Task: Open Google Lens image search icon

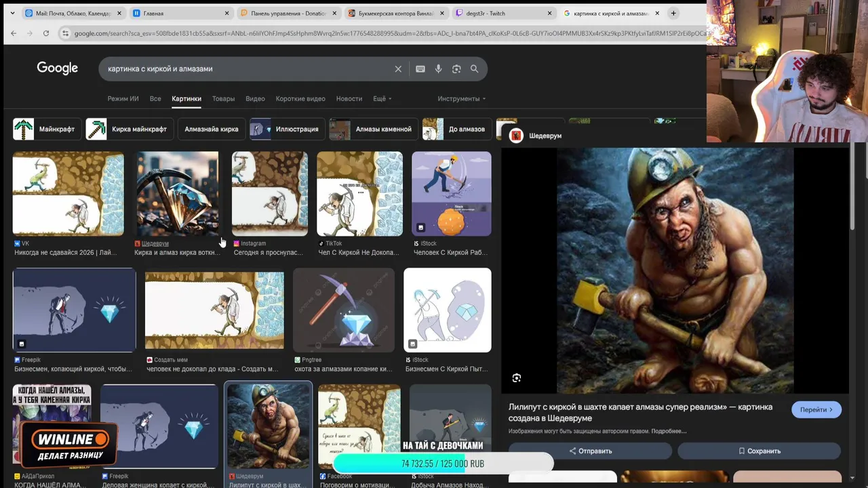Action: point(456,69)
